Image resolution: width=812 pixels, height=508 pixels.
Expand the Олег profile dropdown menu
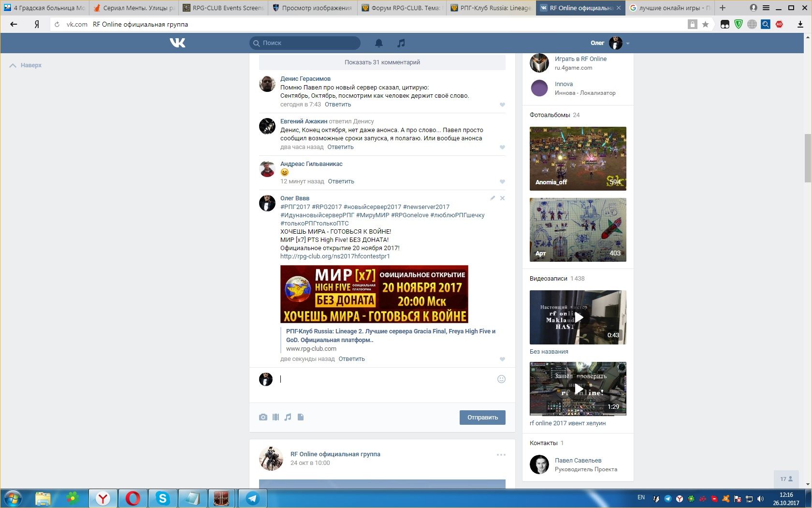[x=627, y=44]
